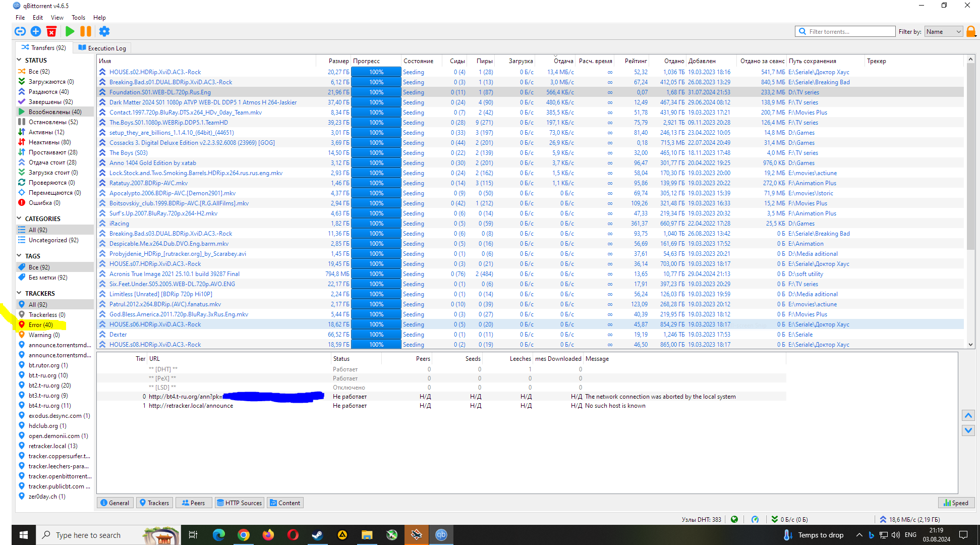Select the Dexter torrent row
The width and height of the screenshot is (980, 545).
[x=530, y=334]
